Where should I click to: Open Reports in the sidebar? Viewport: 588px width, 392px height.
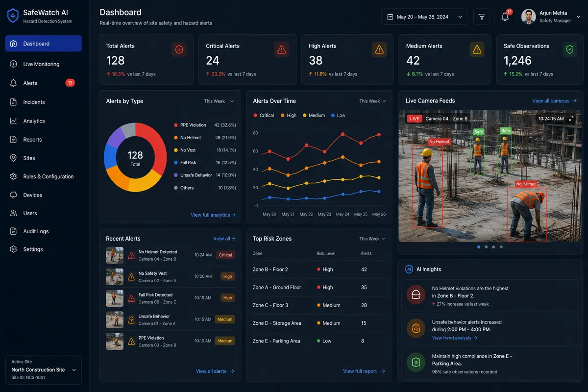coord(44,140)
